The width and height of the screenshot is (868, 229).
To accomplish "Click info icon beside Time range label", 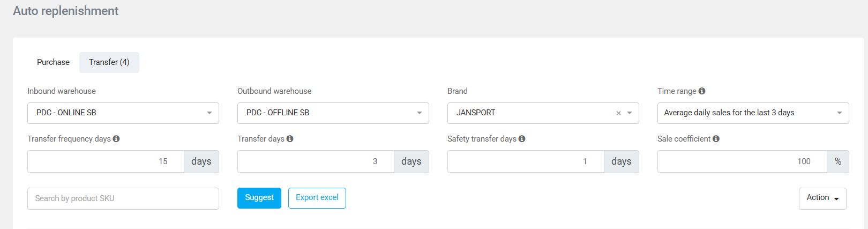I will tap(702, 91).
